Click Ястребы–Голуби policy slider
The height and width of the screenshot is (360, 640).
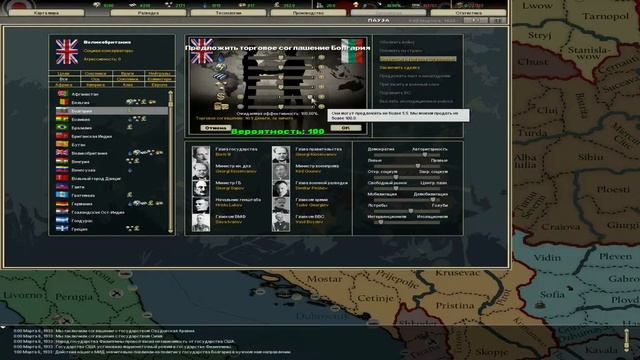pyautogui.click(x=407, y=211)
